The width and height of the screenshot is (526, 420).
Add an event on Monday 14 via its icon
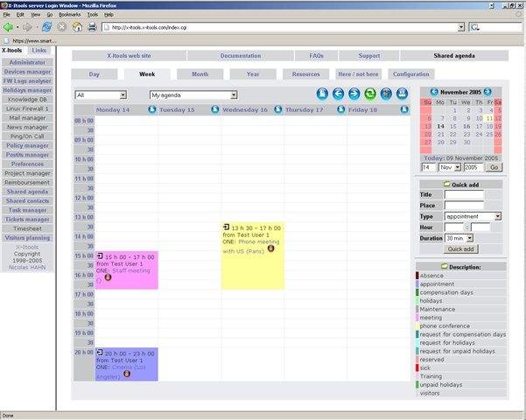pos(152,109)
